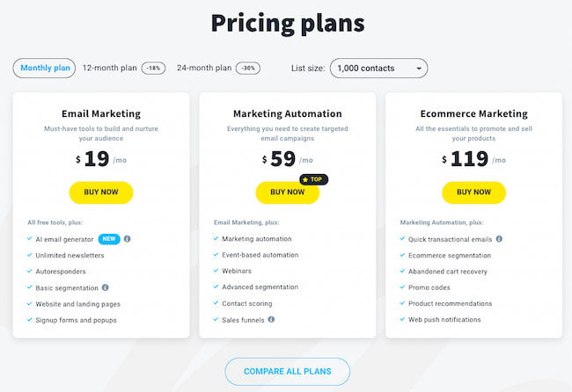Buy the Marketing Automation plan
This screenshot has height=392, width=572.
(x=287, y=192)
